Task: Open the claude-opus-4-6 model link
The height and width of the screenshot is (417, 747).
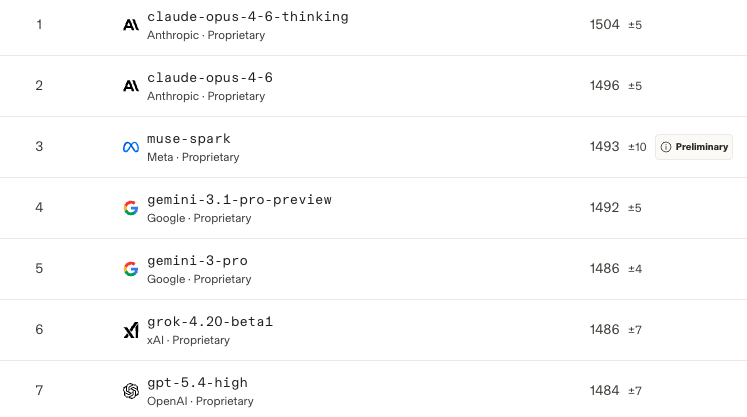Action: [209, 78]
